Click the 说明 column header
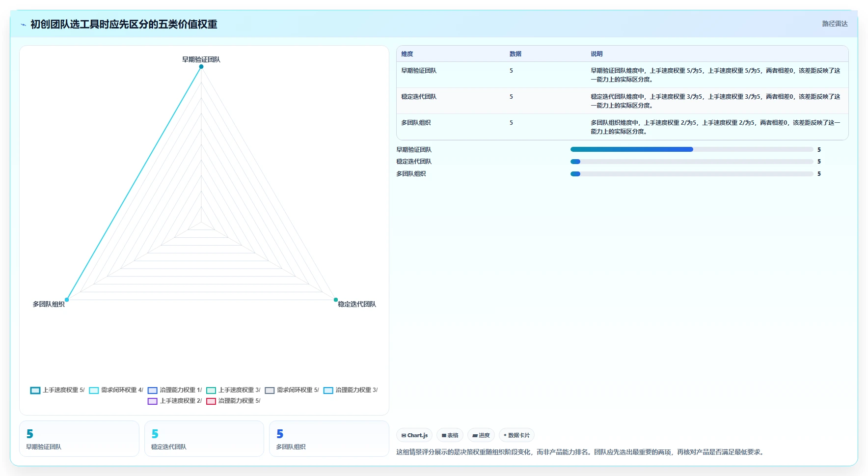 [x=597, y=54]
